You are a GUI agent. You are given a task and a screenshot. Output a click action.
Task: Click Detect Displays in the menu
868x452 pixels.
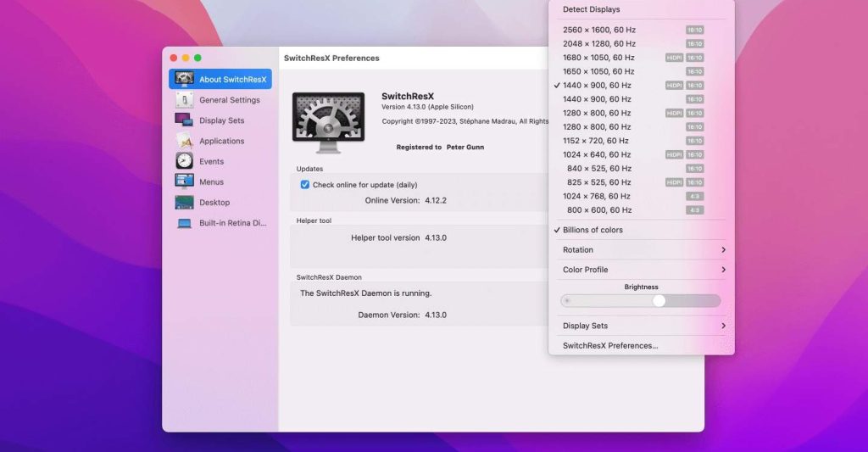(591, 9)
